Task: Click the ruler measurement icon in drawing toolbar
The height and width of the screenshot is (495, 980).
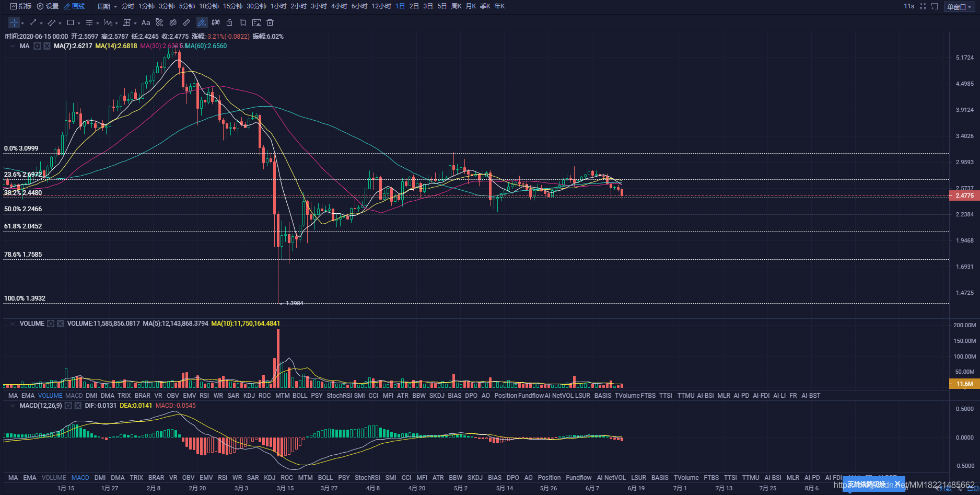Action: coord(186,22)
